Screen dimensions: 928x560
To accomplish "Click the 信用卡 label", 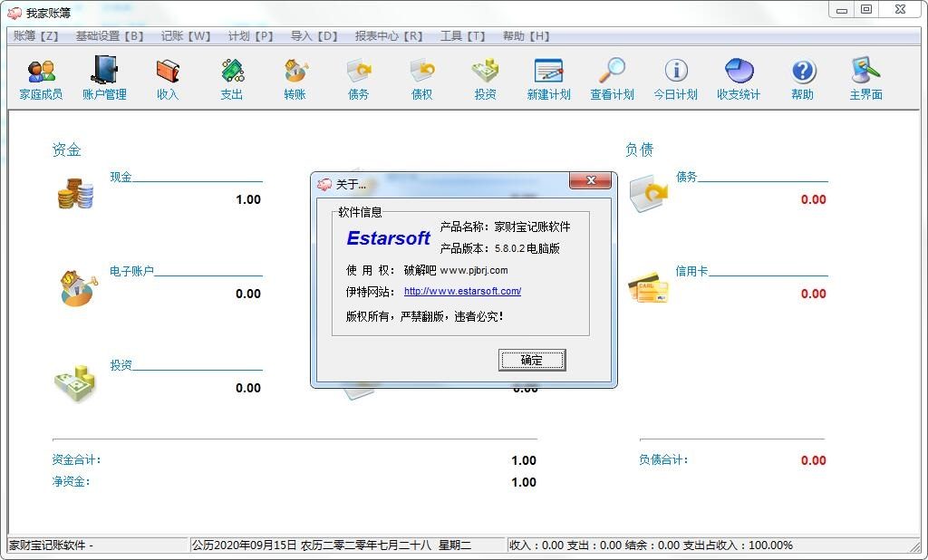I will (691, 271).
